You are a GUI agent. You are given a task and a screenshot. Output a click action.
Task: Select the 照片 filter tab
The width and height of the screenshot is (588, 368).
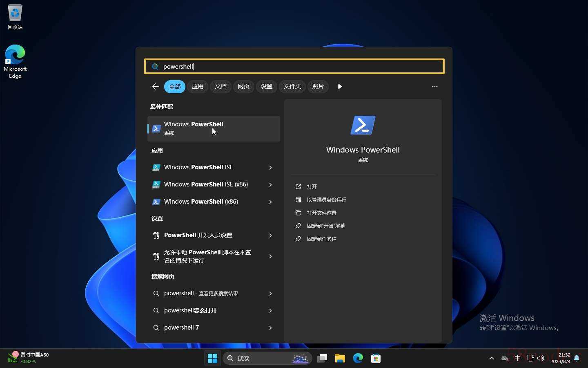[x=318, y=87]
